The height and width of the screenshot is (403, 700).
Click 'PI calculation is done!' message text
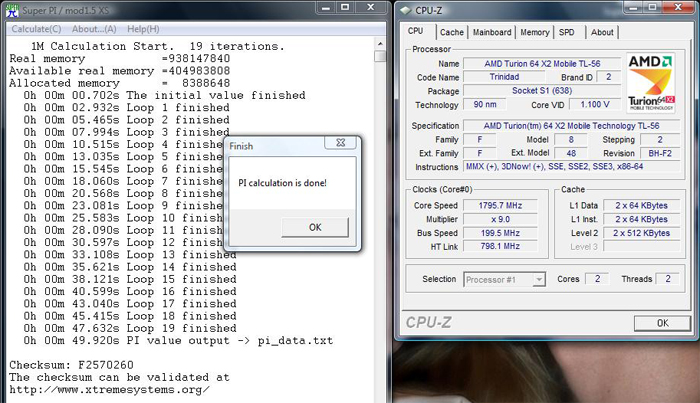point(282,183)
